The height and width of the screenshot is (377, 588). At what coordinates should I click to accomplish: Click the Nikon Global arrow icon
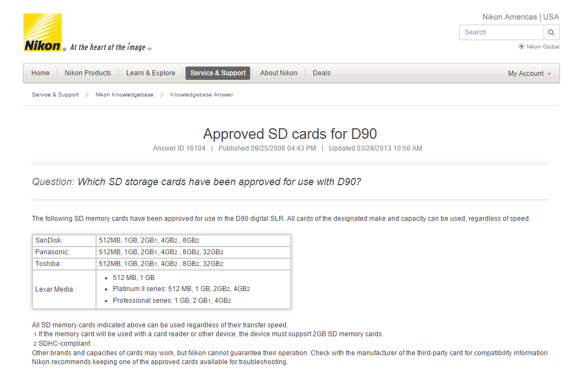(x=521, y=46)
